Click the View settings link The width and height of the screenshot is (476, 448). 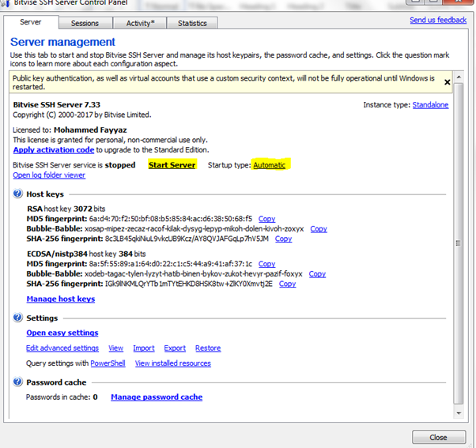click(x=116, y=348)
